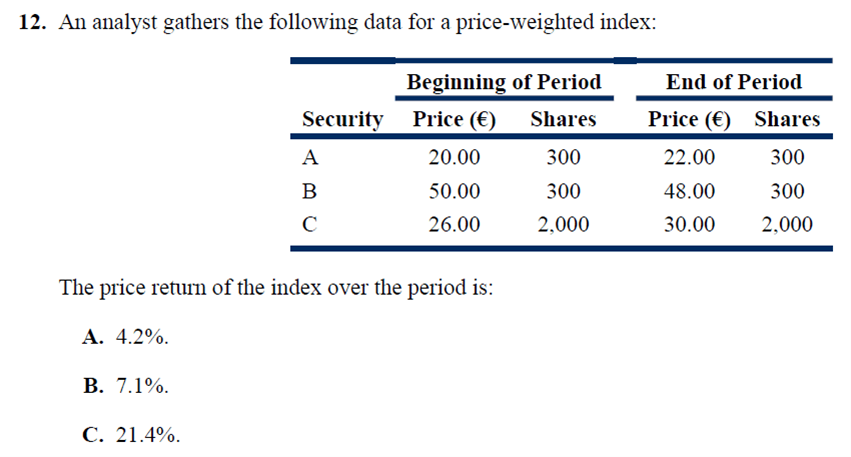Viewport: 851px width, 457px height.
Task: Pick answer option C, 21.4%
Action: click(130, 433)
